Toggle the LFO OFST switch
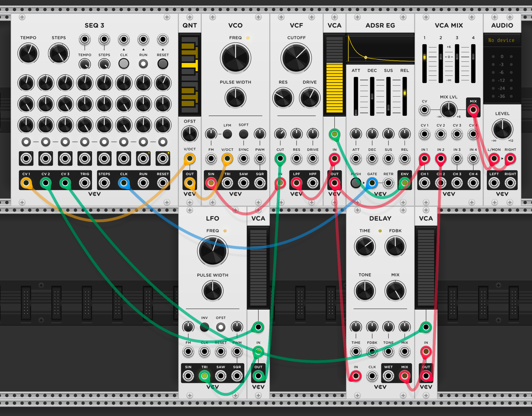The width and height of the screenshot is (532, 416). click(x=221, y=327)
